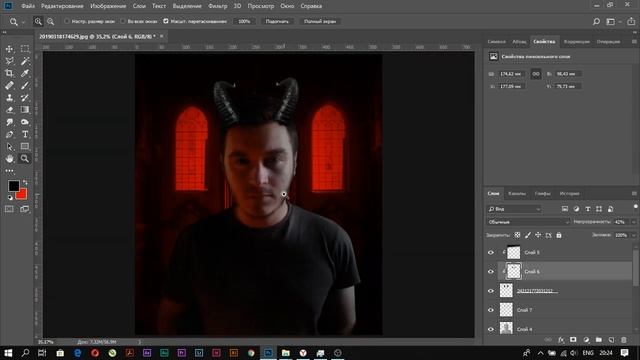Select the Crop tool
The height and width of the screenshot is (360, 640).
(x=9, y=73)
